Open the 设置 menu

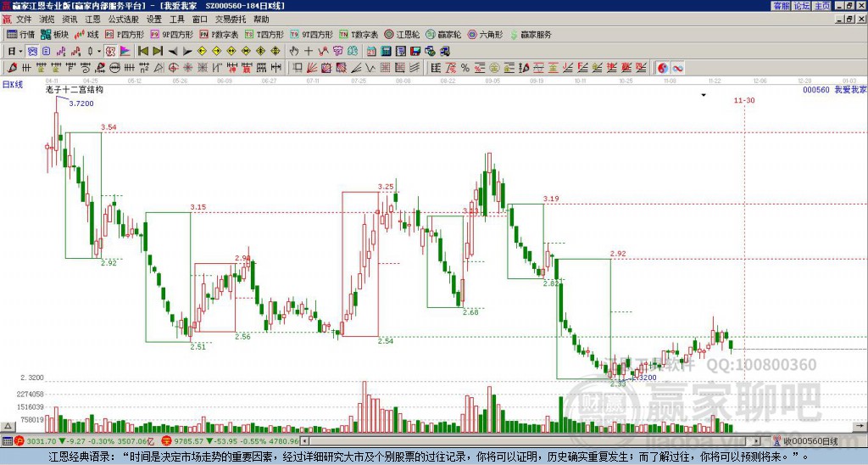click(x=154, y=20)
